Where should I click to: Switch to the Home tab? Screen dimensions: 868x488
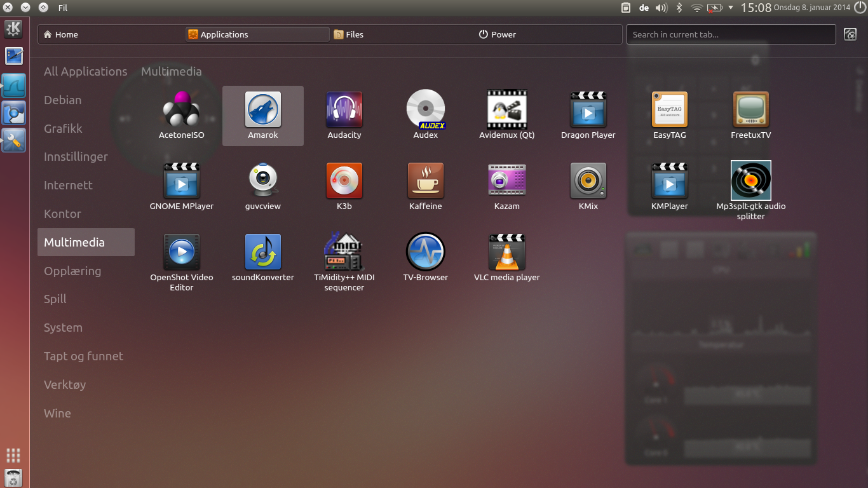pos(111,34)
